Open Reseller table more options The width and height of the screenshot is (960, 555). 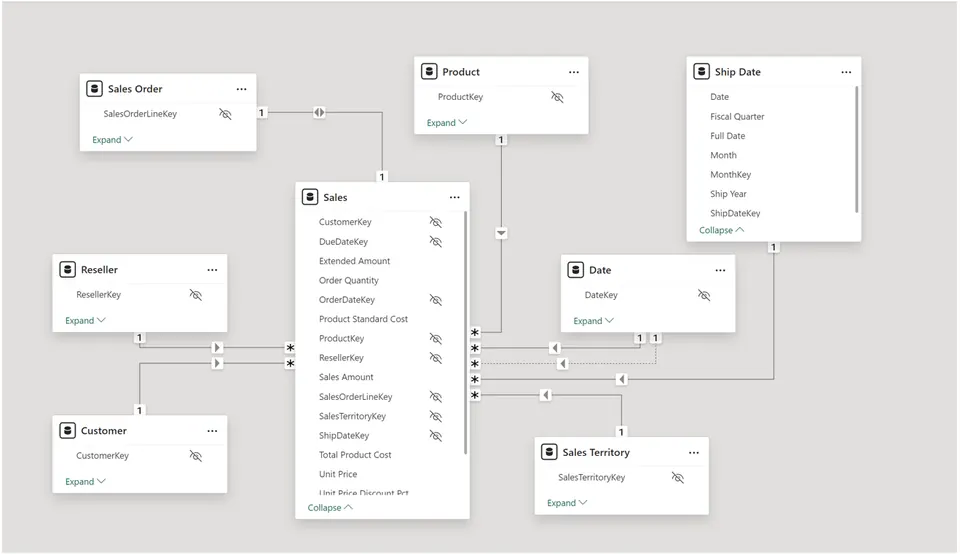point(212,270)
